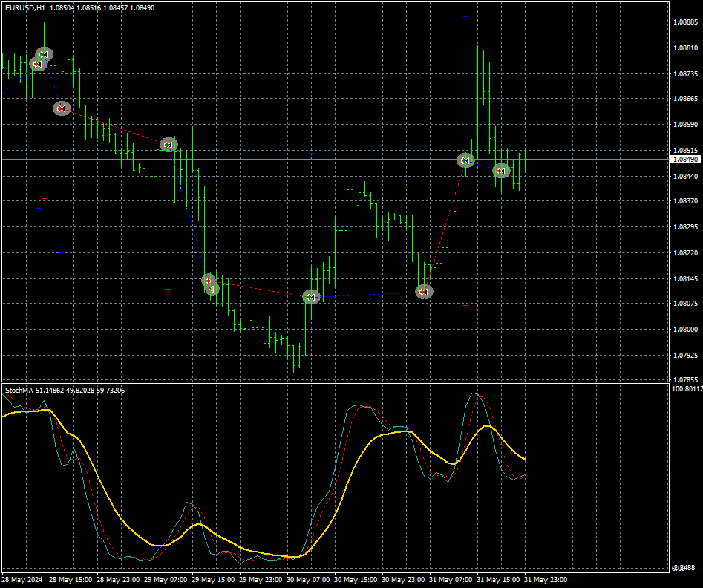
Task: Click the green trade arrow near 1.08810 on 28 May
Action: pyautogui.click(x=44, y=55)
